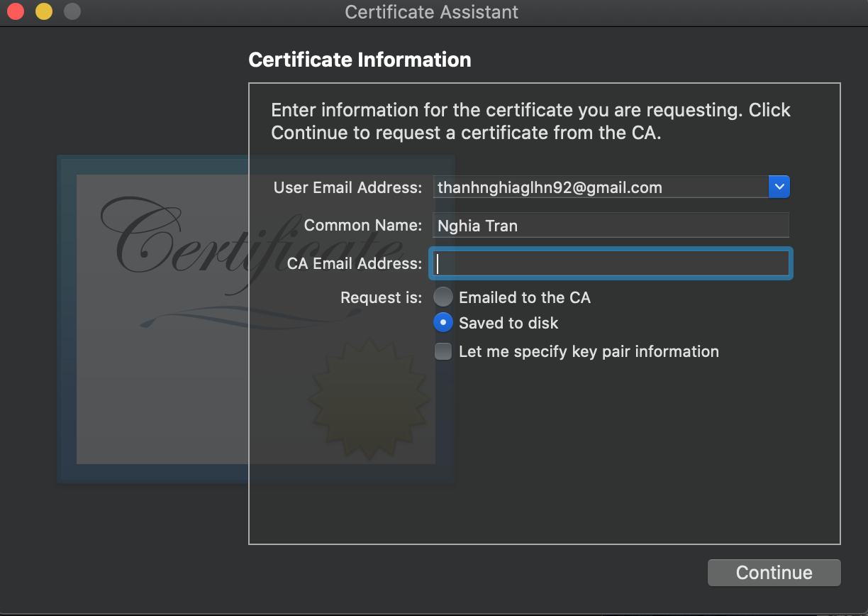Viewport: 868px width, 616px height.
Task: Click the User Email Address label
Action: 347,187
